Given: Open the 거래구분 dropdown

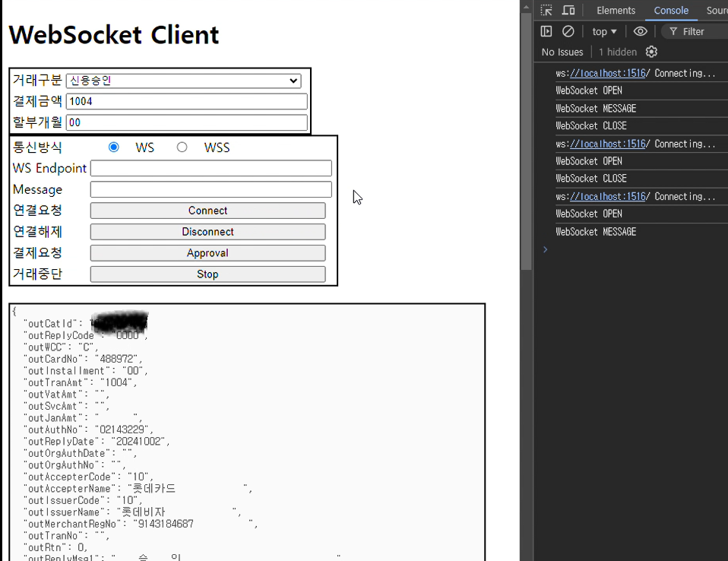Looking at the screenshot, I should (183, 81).
